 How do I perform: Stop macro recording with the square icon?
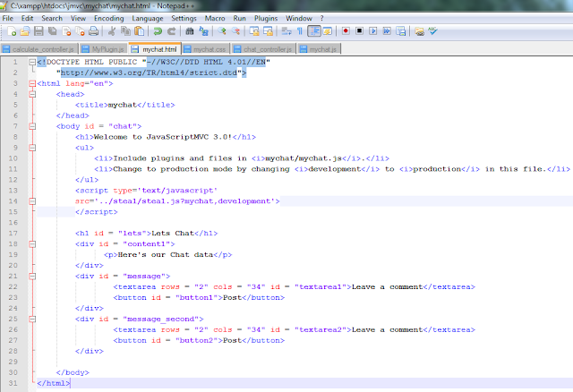(x=359, y=31)
